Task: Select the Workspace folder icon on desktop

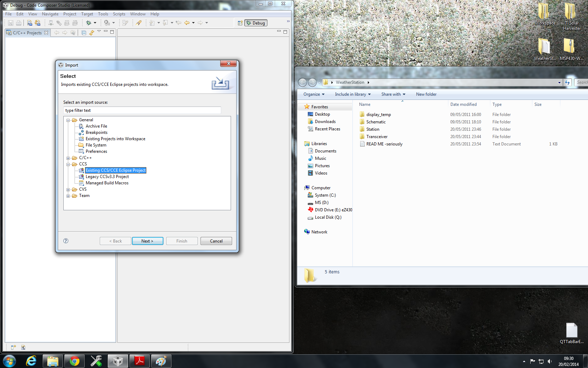Action: click(x=545, y=14)
